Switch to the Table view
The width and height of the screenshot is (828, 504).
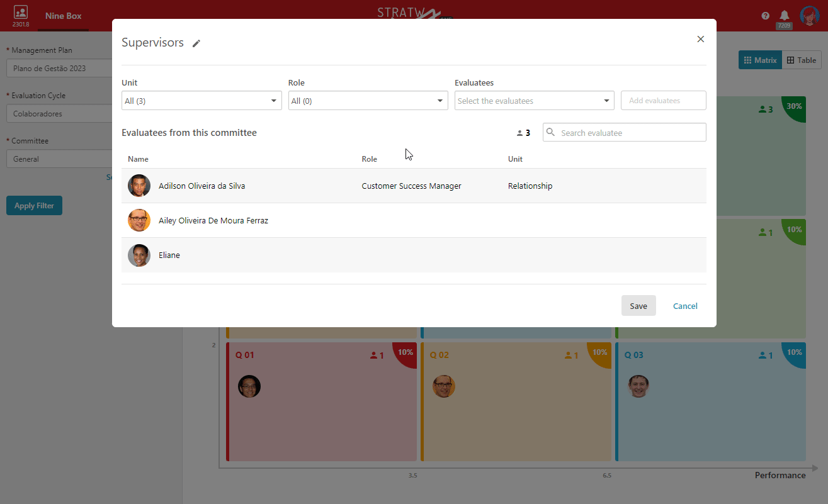pyautogui.click(x=802, y=60)
